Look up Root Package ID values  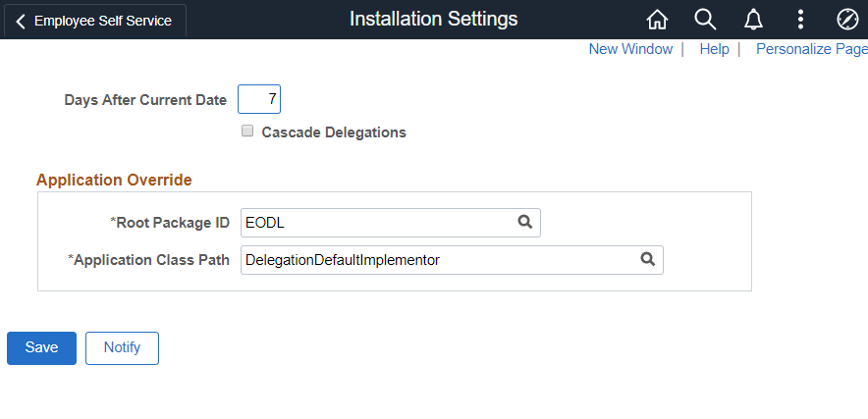[x=525, y=223]
